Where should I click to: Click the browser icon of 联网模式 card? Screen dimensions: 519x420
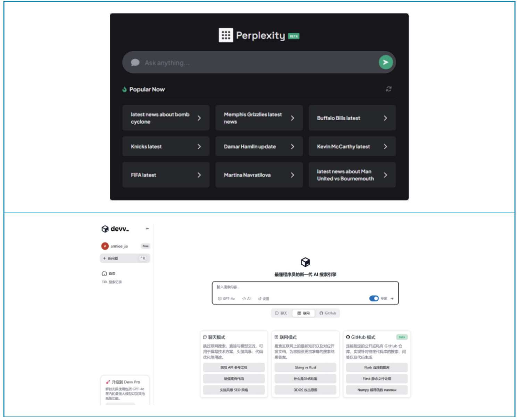276,337
